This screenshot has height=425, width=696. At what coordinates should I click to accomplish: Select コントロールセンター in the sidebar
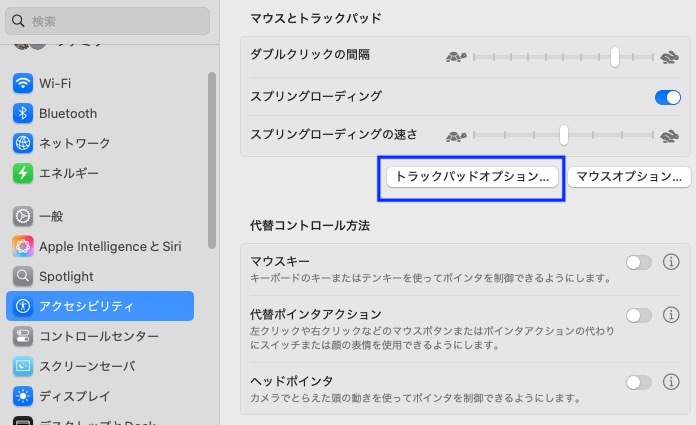point(98,336)
